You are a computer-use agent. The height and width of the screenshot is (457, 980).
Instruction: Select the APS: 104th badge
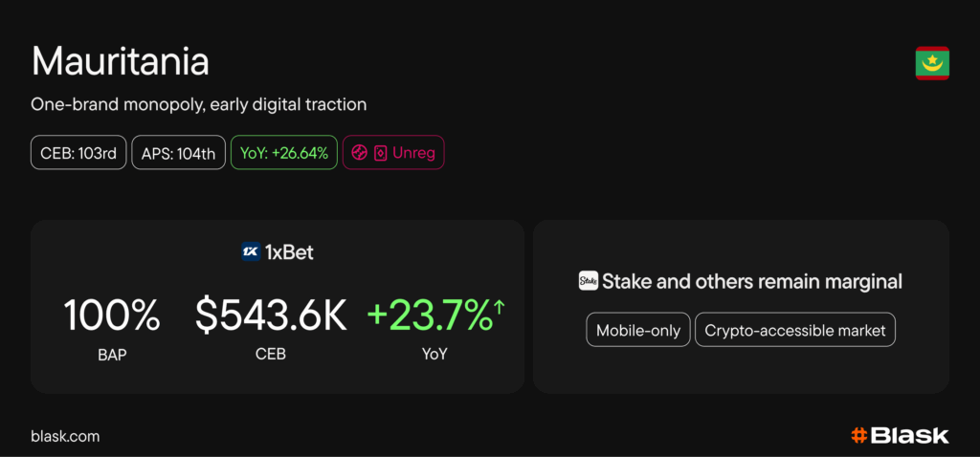coord(179,153)
